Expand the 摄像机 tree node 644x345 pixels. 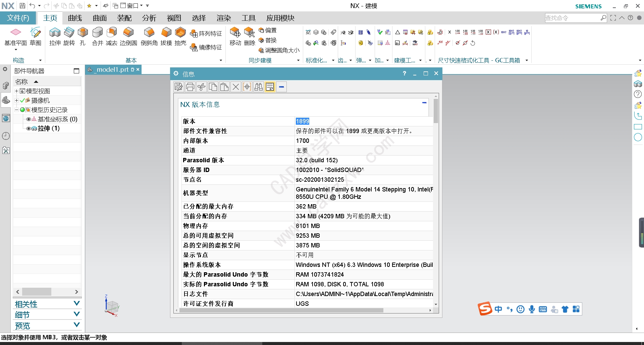tap(16, 101)
